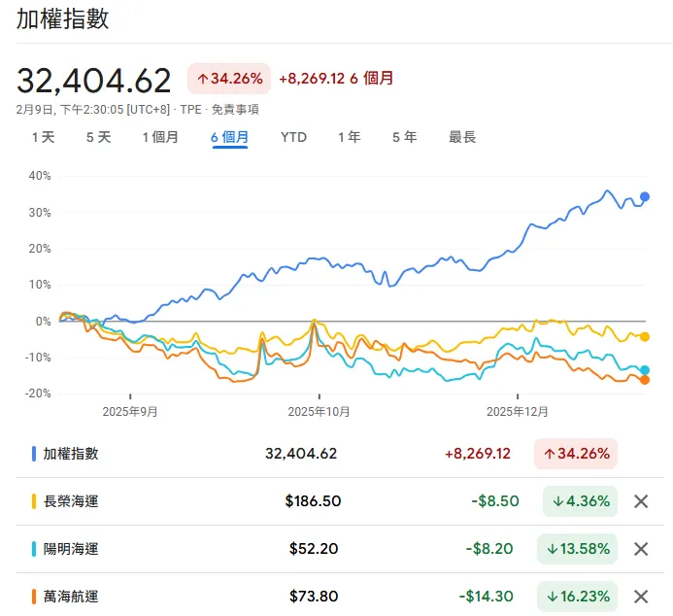The height and width of the screenshot is (616, 673).
Task: Select the 5 年 time range tab
Action: (404, 137)
